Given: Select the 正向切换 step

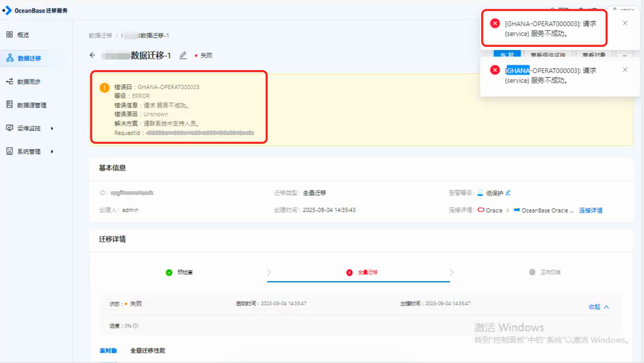Looking at the screenshot, I should pyautogui.click(x=545, y=272).
